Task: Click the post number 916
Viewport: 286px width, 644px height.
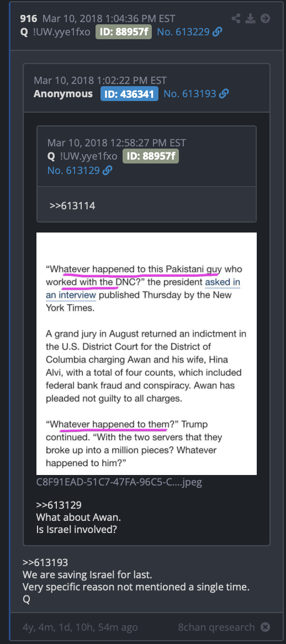Action: click(x=29, y=18)
